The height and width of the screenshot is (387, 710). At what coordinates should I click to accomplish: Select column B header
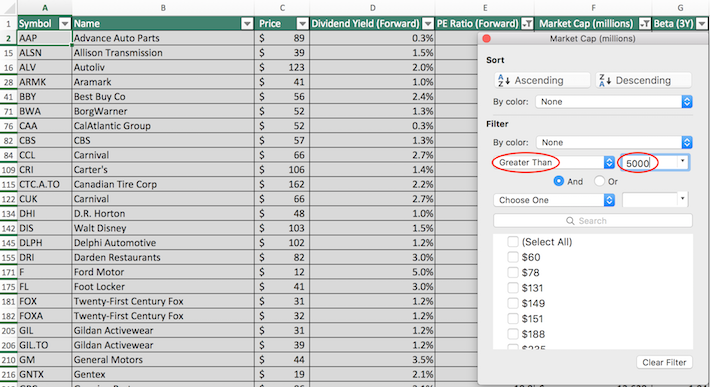[x=163, y=8]
